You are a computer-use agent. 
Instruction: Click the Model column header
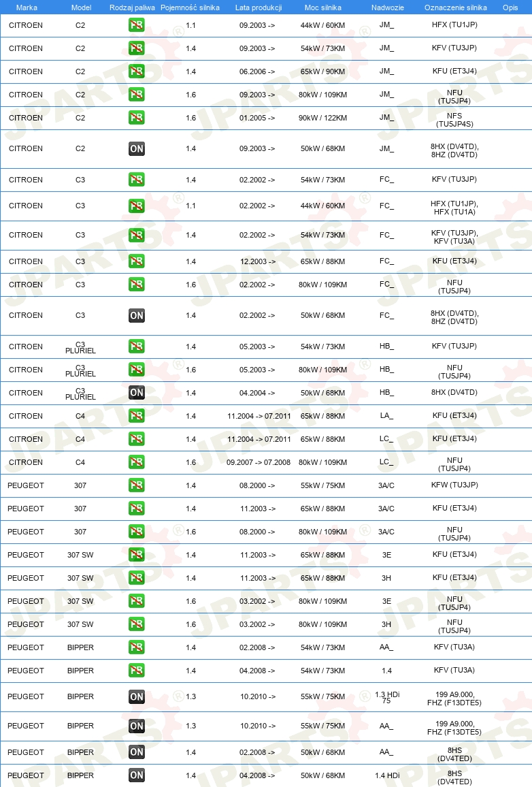coord(81,7)
